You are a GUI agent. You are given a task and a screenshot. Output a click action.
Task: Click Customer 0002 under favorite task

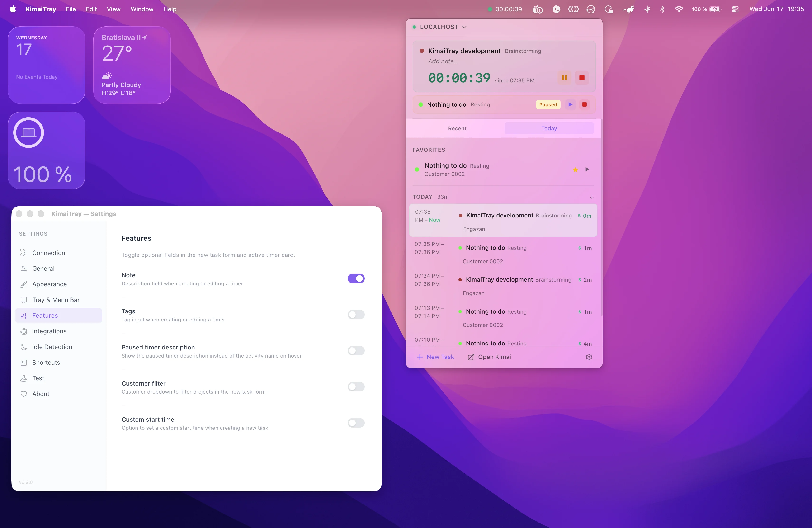(444, 174)
